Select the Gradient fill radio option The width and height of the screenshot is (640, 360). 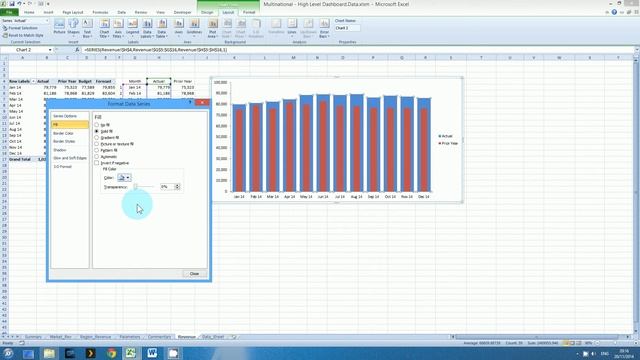click(97, 138)
